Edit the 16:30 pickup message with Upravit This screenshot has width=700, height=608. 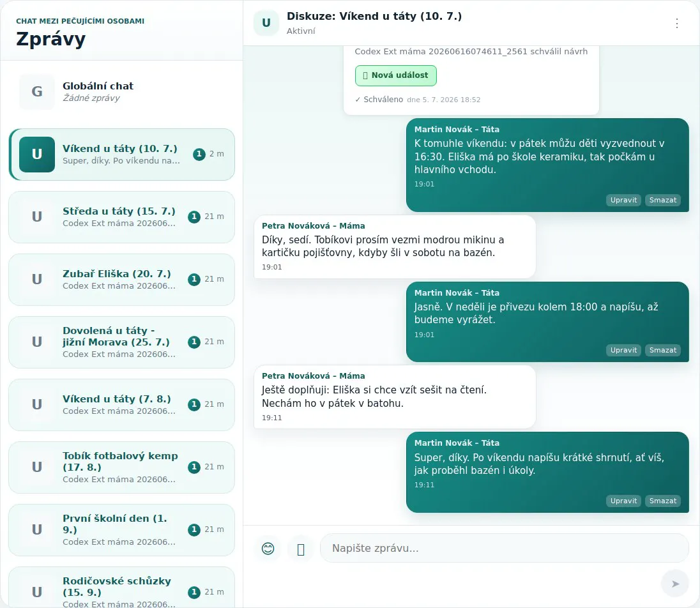623,200
